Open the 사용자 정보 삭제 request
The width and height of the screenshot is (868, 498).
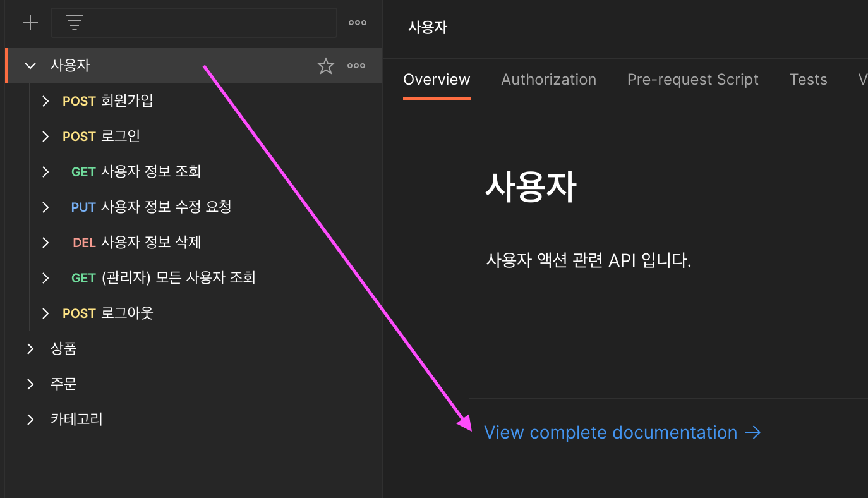[x=151, y=243]
